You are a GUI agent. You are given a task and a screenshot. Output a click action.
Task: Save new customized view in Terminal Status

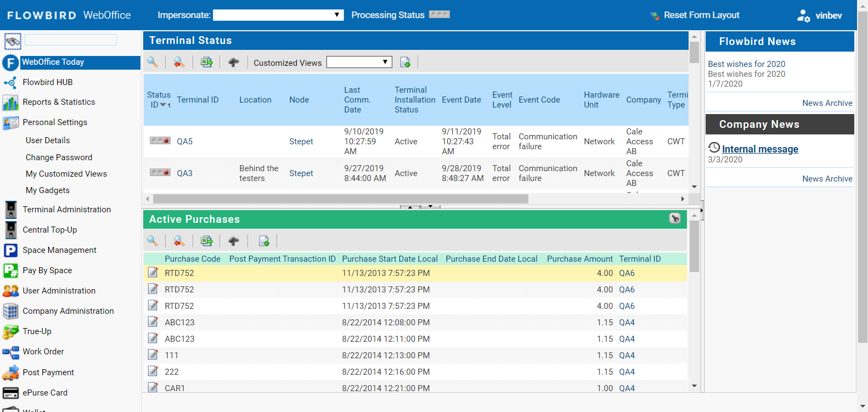(x=405, y=62)
